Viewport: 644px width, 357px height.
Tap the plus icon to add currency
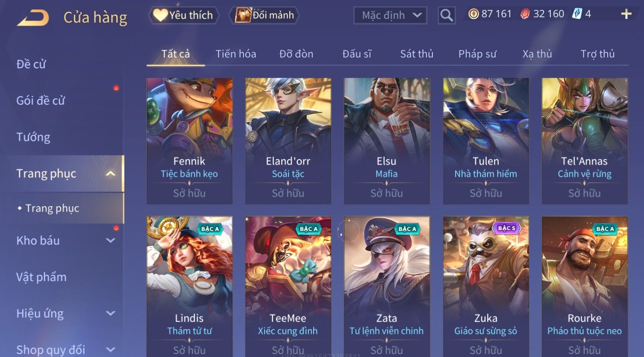tap(626, 14)
